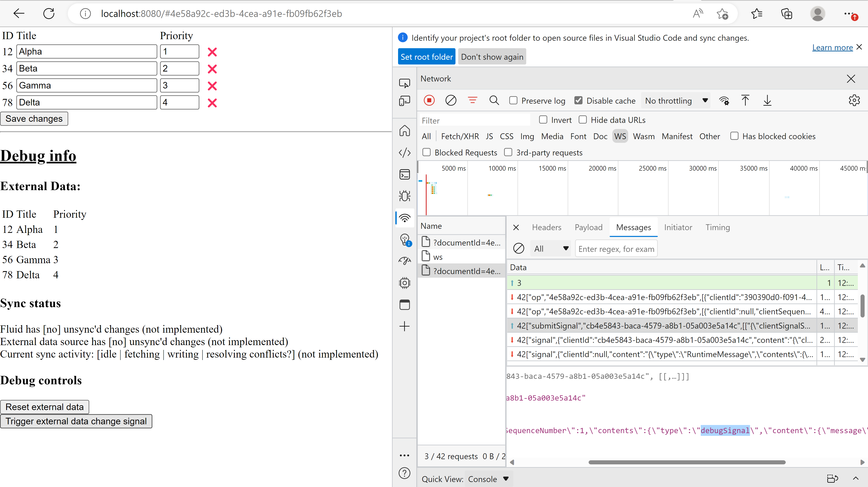Screen dimensions: 868x487
Task: Open the No throttling dropdown
Action: pos(675,100)
